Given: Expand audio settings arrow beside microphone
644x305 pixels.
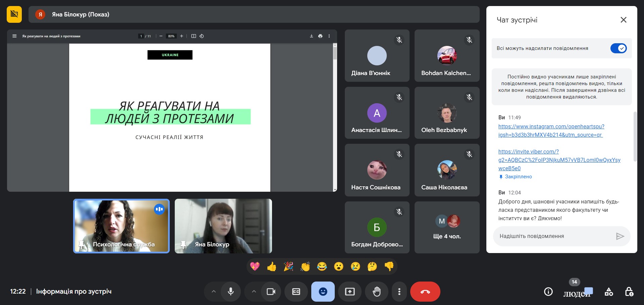Looking at the screenshot, I should [214, 292].
